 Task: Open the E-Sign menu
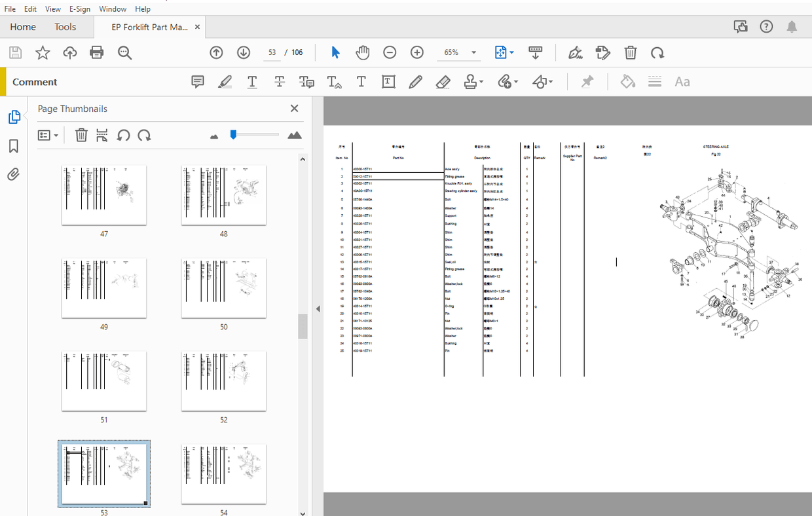(x=79, y=9)
